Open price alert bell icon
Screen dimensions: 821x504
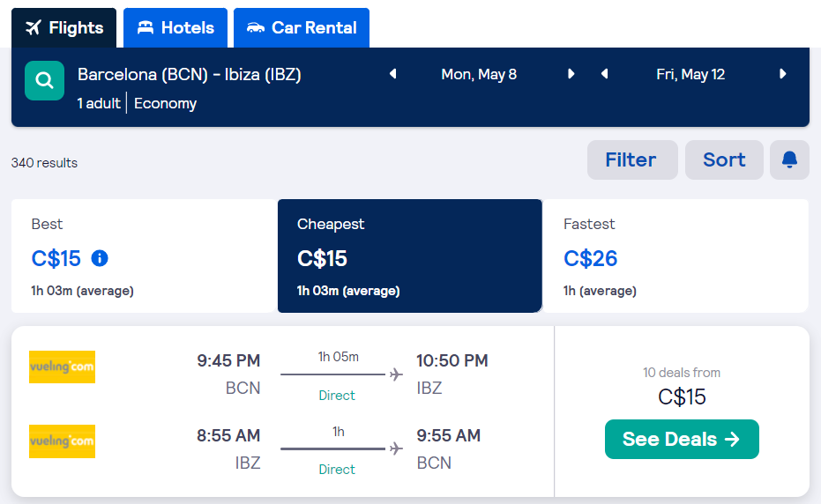(x=789, y=159)
